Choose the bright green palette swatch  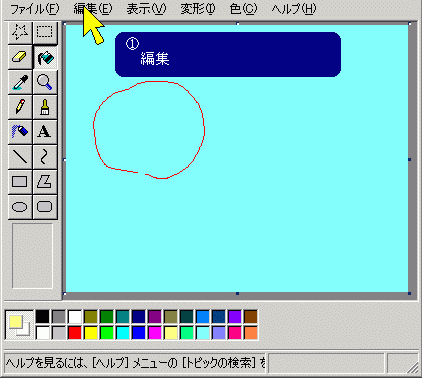107,333
